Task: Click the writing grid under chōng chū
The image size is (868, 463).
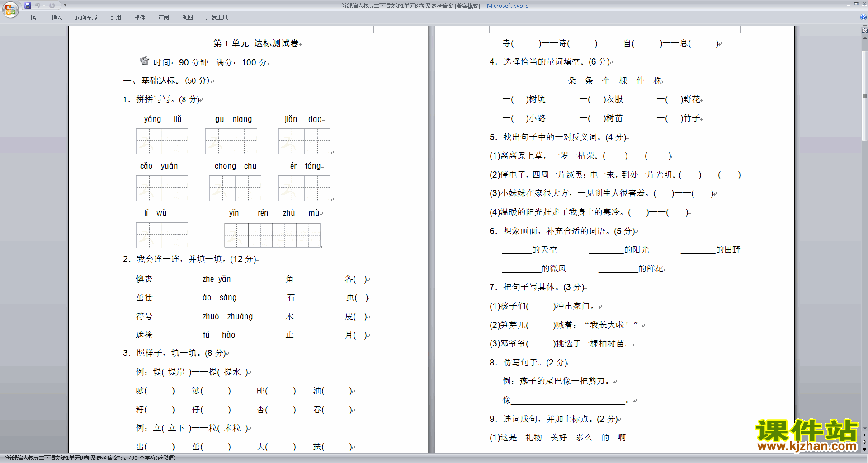Action: (x=235, y=188)
